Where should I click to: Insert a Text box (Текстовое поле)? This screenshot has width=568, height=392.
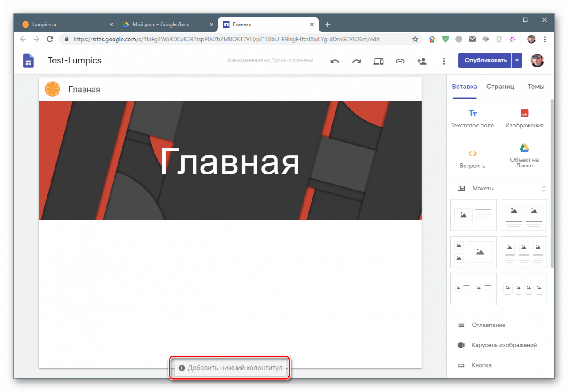tap(473, 119)
